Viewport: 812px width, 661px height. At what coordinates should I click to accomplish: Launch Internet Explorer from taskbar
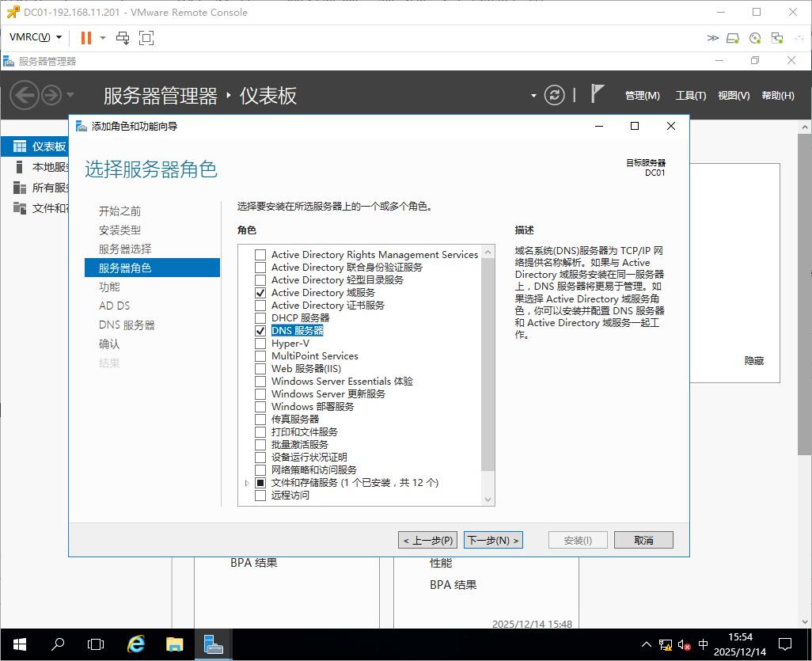click(135, 644)
